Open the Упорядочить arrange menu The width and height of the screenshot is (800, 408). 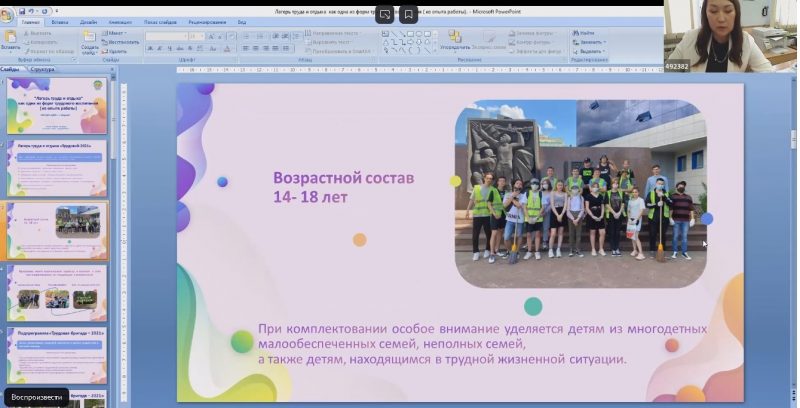(x=455, y=40)
